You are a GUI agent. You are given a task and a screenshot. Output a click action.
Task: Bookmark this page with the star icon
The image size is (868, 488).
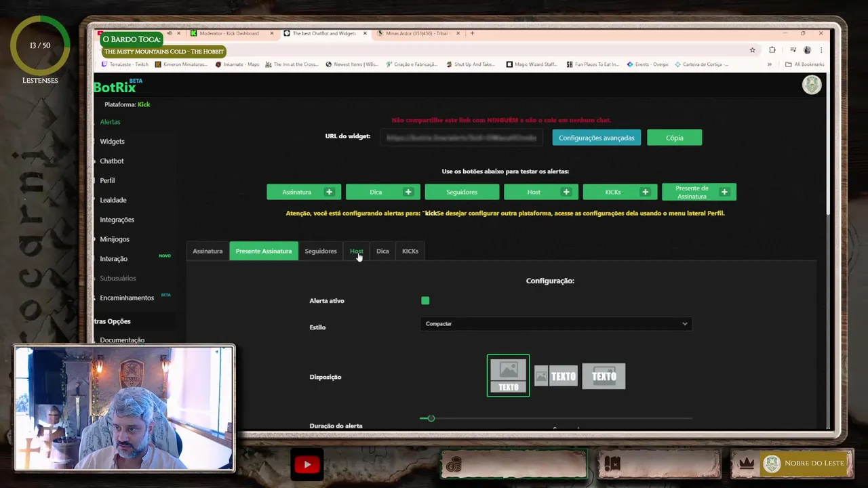[x=752, y=49]
